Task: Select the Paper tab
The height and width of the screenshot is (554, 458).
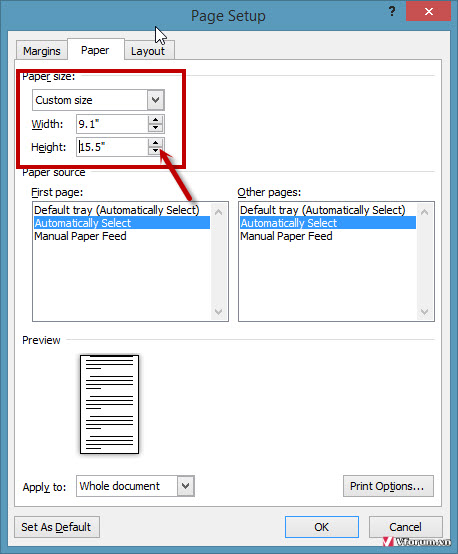Action: (95, 50)
